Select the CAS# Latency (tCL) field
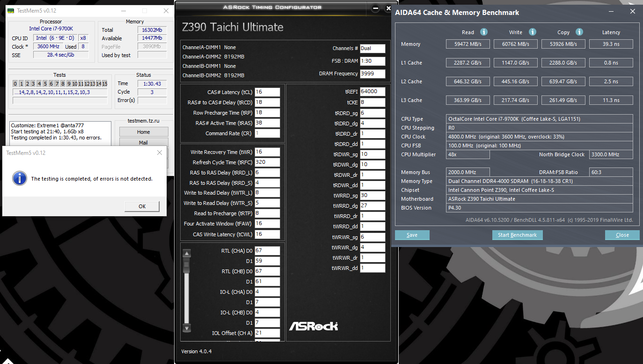This screenshot has height=364, width=643. coord(267,92)
